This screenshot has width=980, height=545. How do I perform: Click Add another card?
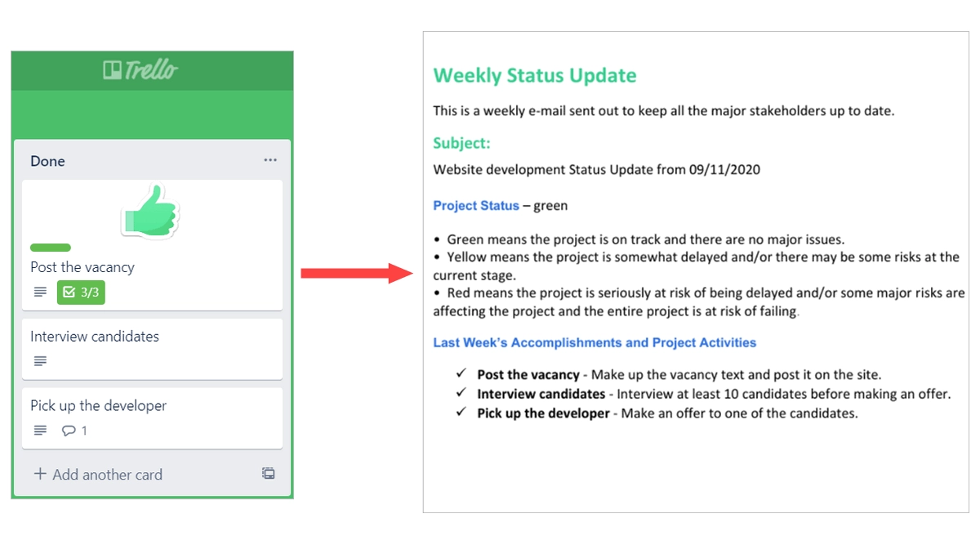pyautogui.click(x=98, y=474)
